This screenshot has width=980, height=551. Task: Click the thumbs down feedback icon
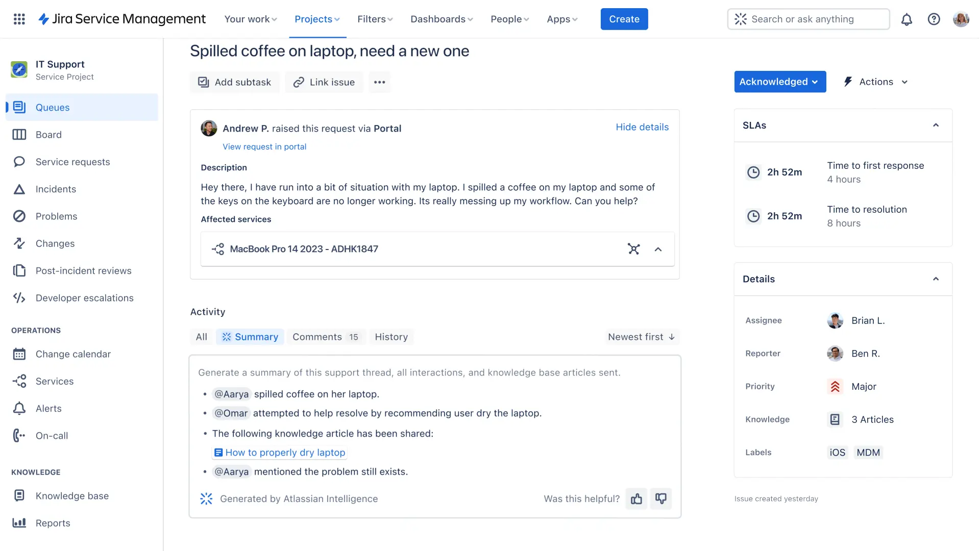661,498
